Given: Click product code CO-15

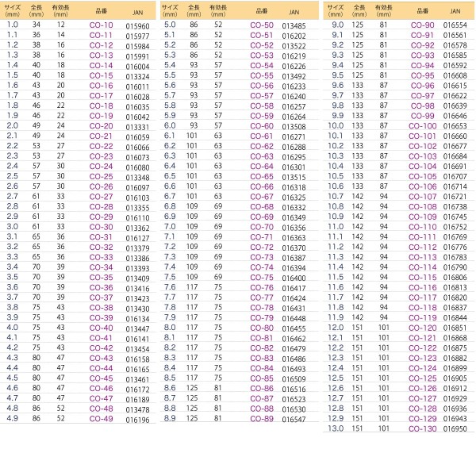Looking at the screenshot, I should pyautogui.click(x=101, y=75).
